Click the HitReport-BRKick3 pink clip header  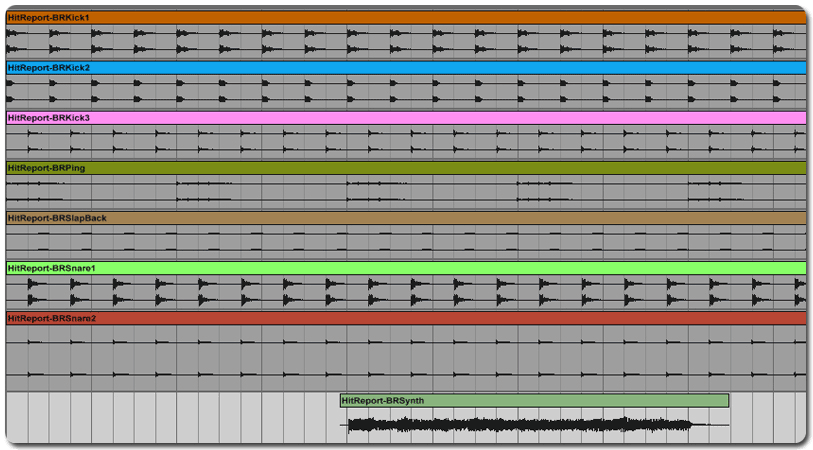[x=405, y=118]
